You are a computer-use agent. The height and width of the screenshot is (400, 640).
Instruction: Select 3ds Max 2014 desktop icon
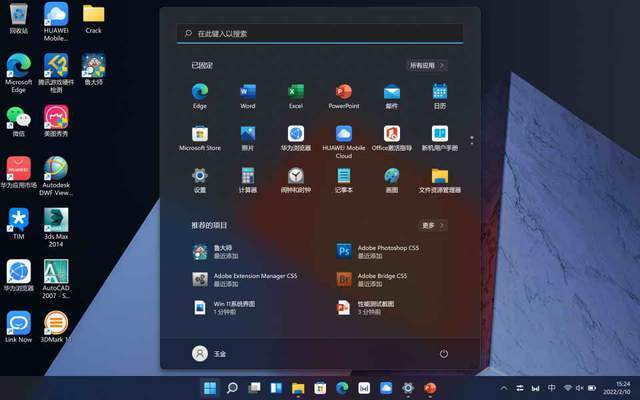coord(56,227)
